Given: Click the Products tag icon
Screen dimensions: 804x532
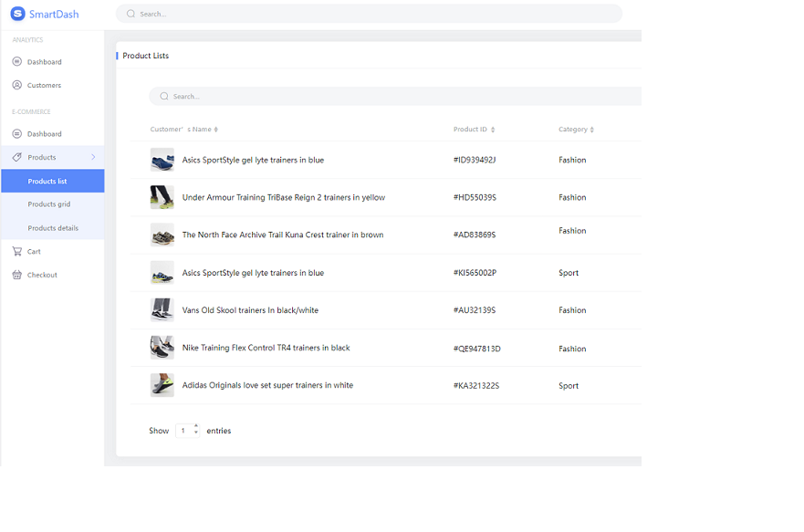Looking at the screenshot, I should pyautogui.click(x=16, y=158).
